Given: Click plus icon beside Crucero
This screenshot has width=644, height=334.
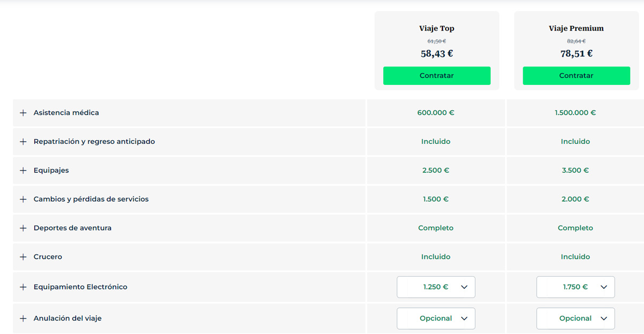Looking at the screenshot, I should tap(23, 257).
